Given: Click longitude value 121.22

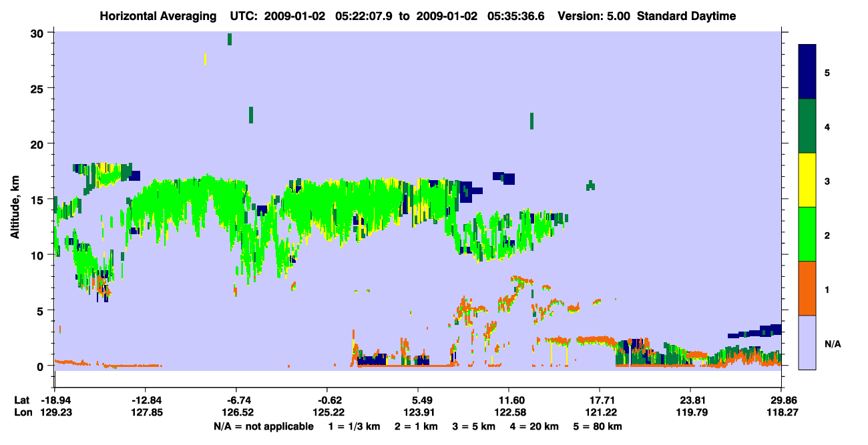Looking at the screenshot, I should tap(600, 412).
